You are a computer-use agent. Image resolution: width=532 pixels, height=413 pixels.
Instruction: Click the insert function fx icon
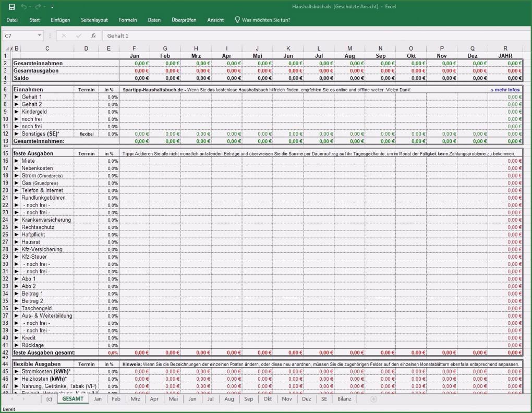tap(93, 35)
